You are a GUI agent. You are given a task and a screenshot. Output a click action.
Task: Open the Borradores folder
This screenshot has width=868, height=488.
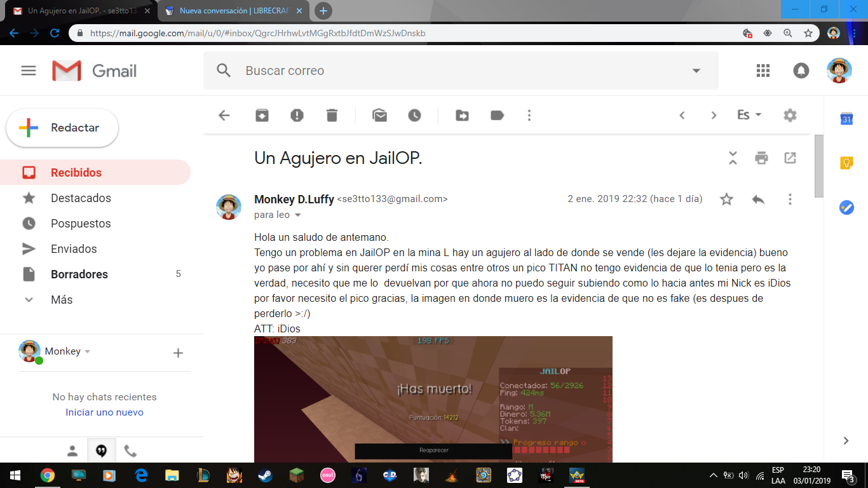click(95, 274)
